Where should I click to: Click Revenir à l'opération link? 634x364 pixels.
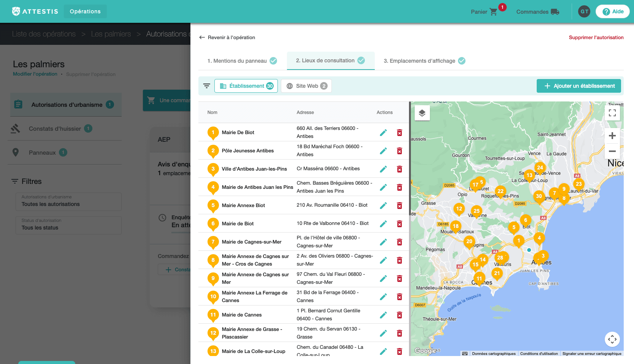[227, 37]
